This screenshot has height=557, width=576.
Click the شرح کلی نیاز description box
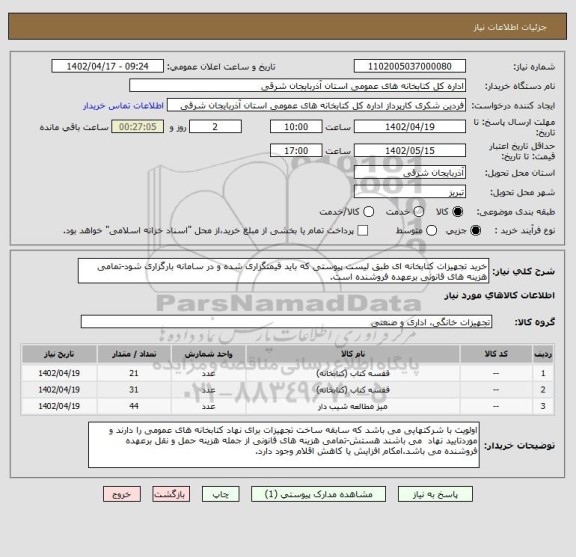coord(283,271)
